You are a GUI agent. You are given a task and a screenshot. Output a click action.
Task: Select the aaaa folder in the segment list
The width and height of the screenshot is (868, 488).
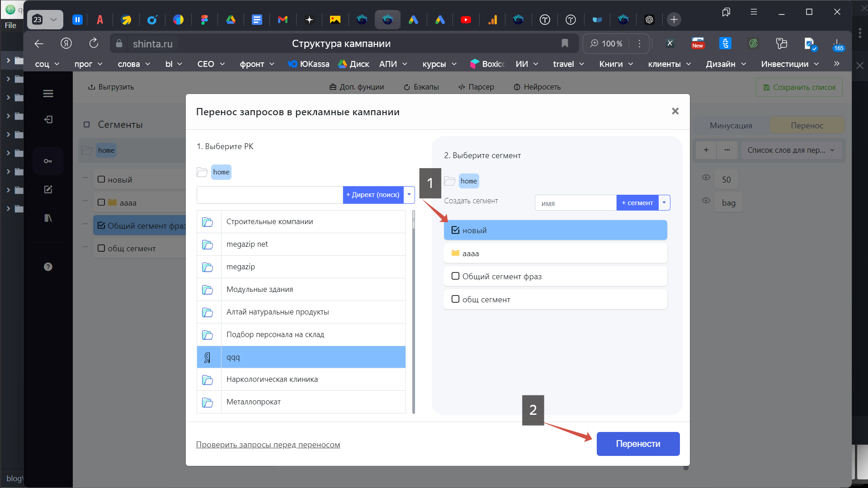coord(555,253)
